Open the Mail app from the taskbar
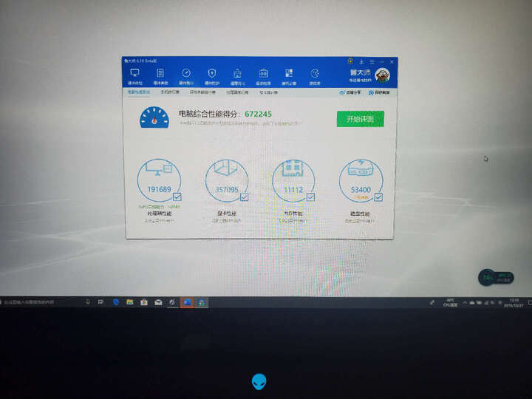532x399 pixels. pyautogui.click(x=158, y=302)
